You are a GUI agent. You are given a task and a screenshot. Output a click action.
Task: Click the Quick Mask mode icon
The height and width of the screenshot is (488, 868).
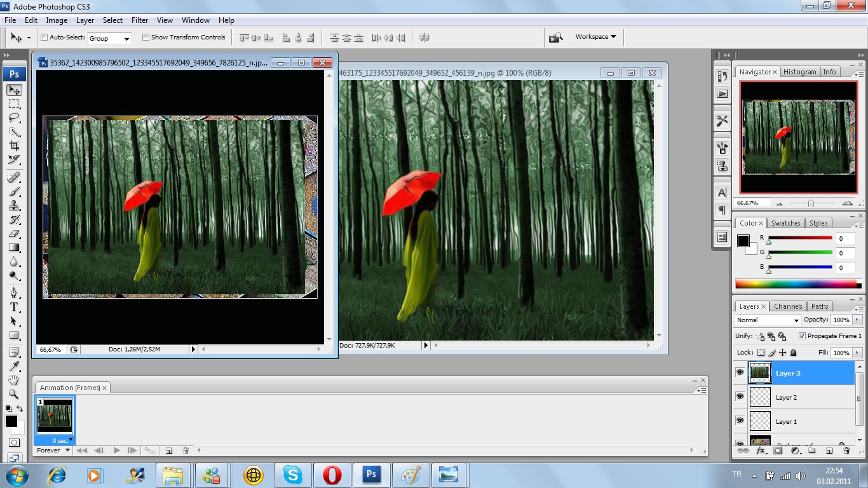[x=14, y=443]
